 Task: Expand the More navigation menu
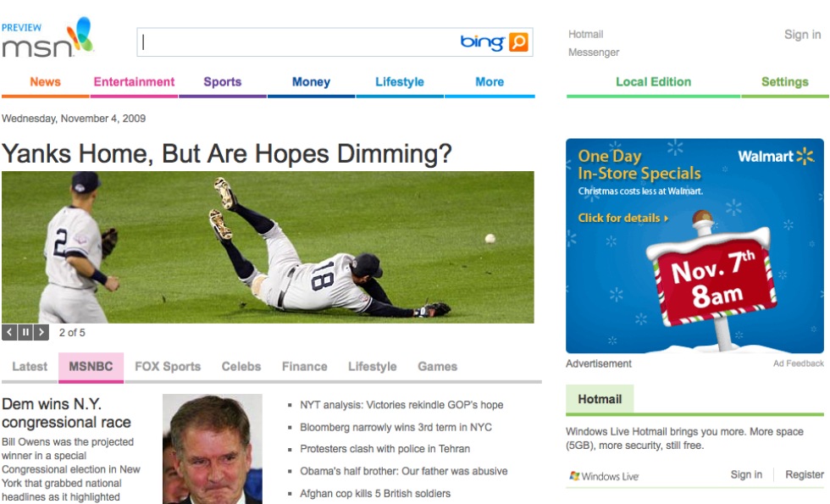[489, 82]
